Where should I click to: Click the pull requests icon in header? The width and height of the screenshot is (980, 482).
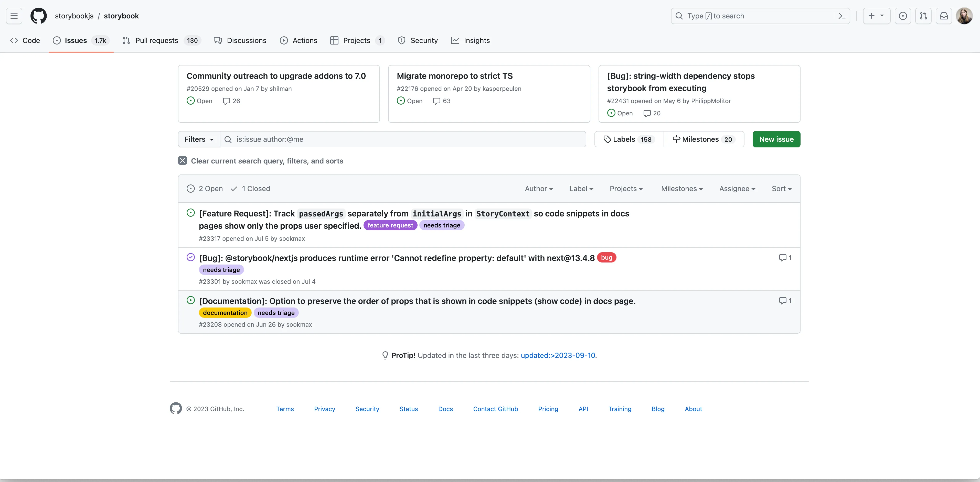(923, 16)
